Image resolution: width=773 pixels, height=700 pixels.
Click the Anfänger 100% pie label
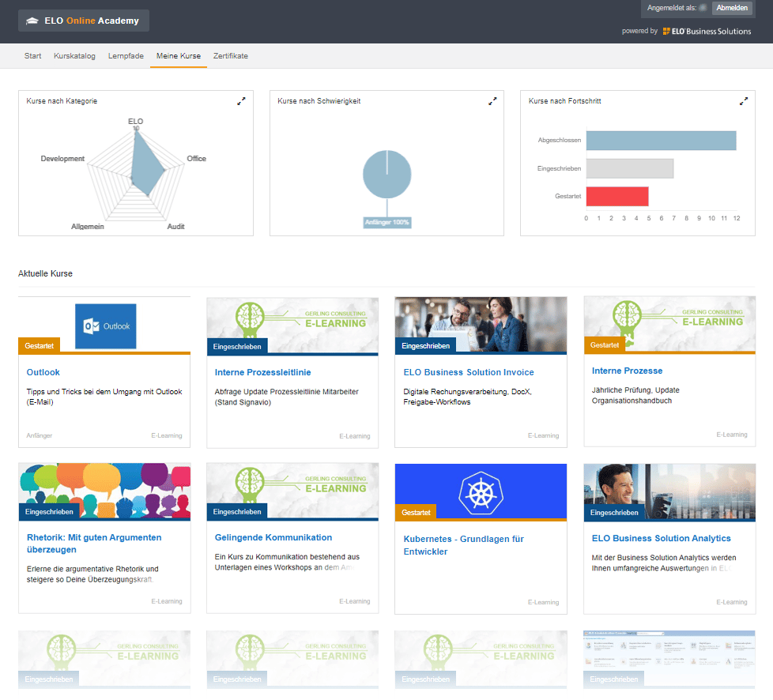point(387,222)
